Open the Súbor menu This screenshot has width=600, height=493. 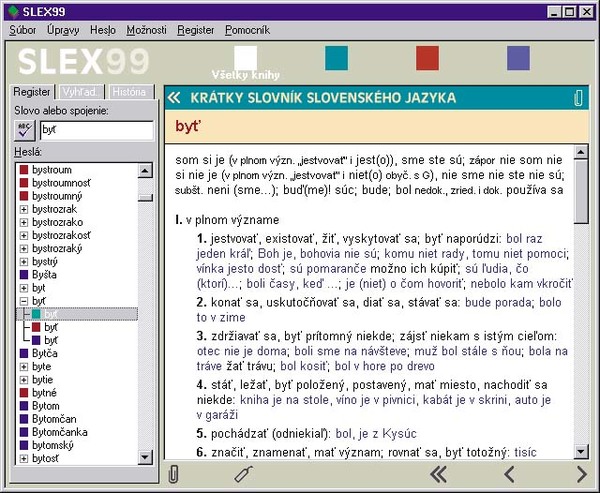click(23, 30)
